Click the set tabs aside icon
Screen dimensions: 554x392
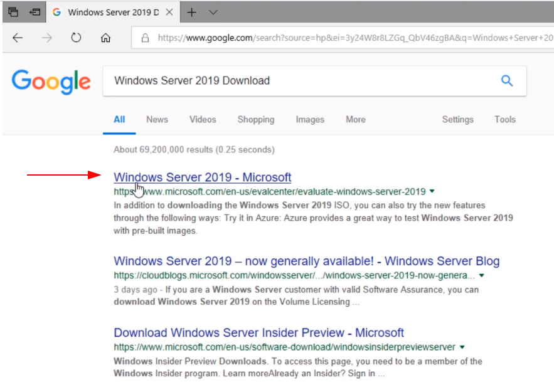(35, 12)
